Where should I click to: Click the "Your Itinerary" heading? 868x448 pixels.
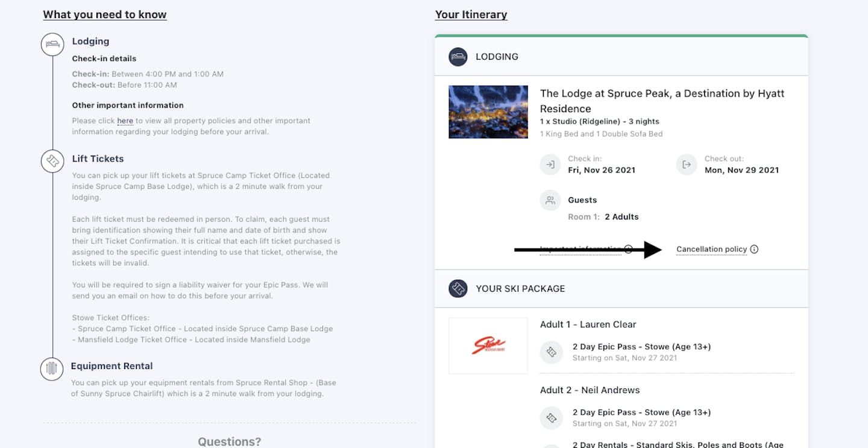[471, 14]
